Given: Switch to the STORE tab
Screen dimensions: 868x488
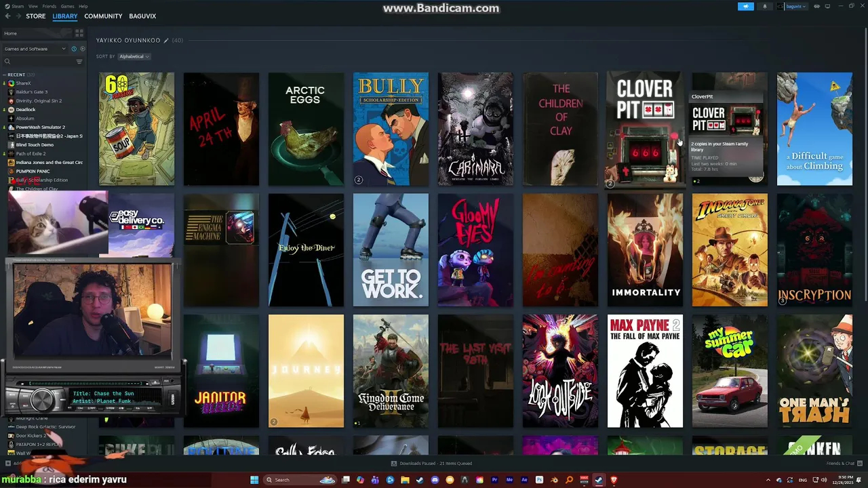Looking at the screenshot, I should 36,16.
